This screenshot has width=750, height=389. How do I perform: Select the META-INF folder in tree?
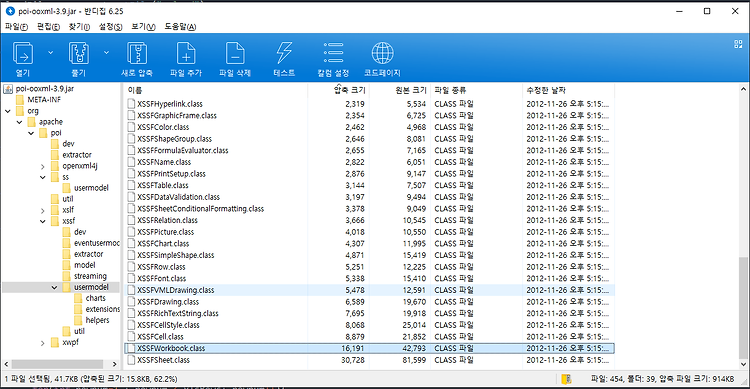point(44,100)
